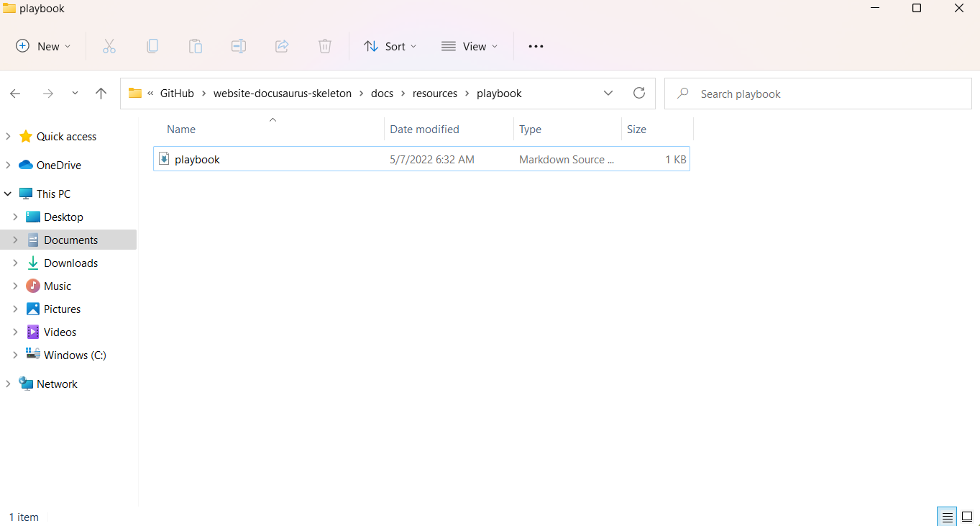
Task: Click the Share icon in toolbar
Action: (x=282, y=46)
